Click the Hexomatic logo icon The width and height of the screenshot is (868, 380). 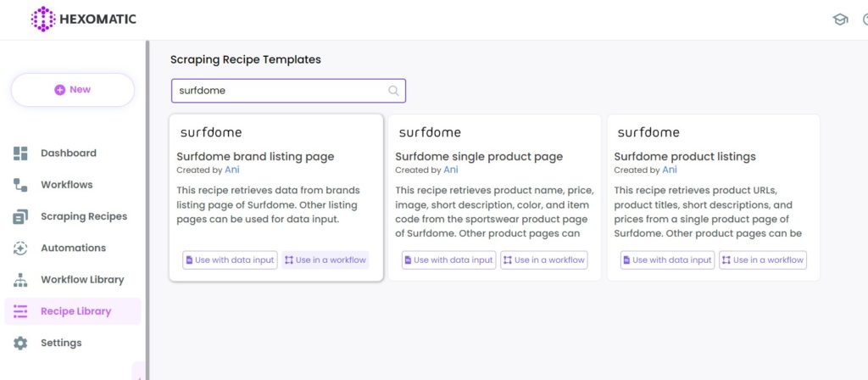(42, 19)
